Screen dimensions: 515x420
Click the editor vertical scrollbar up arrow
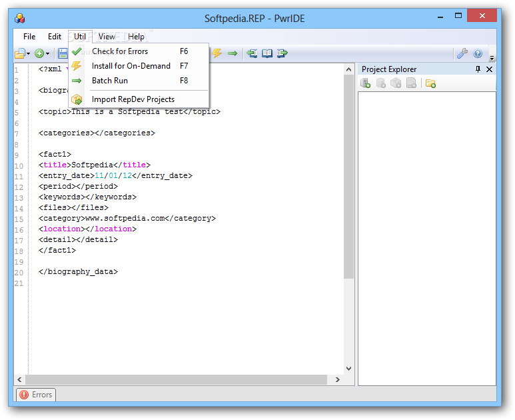coord(349,69)
